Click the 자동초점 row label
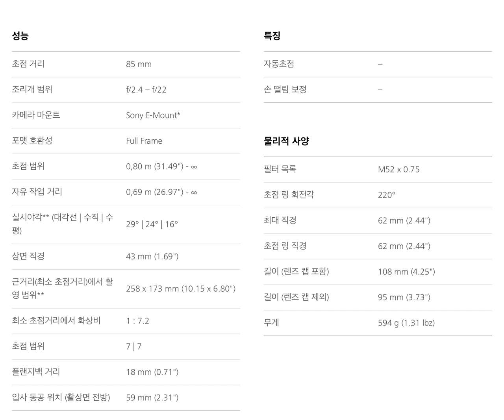 pos(279,64)
